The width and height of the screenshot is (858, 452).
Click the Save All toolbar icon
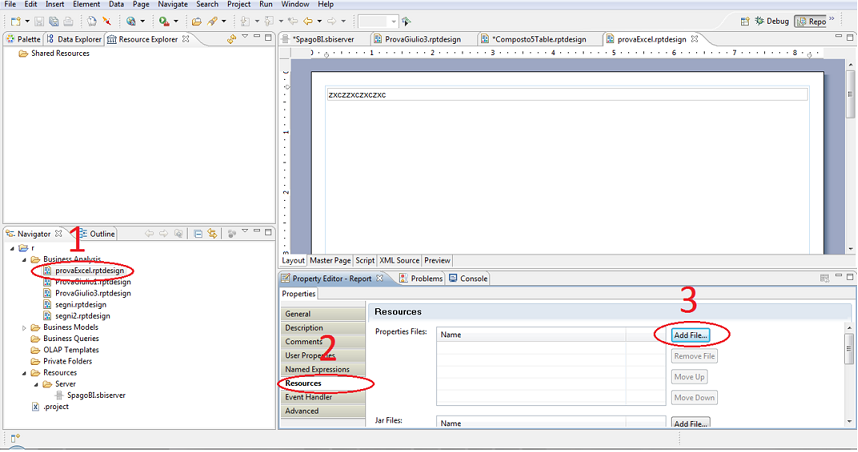[54, 21]
